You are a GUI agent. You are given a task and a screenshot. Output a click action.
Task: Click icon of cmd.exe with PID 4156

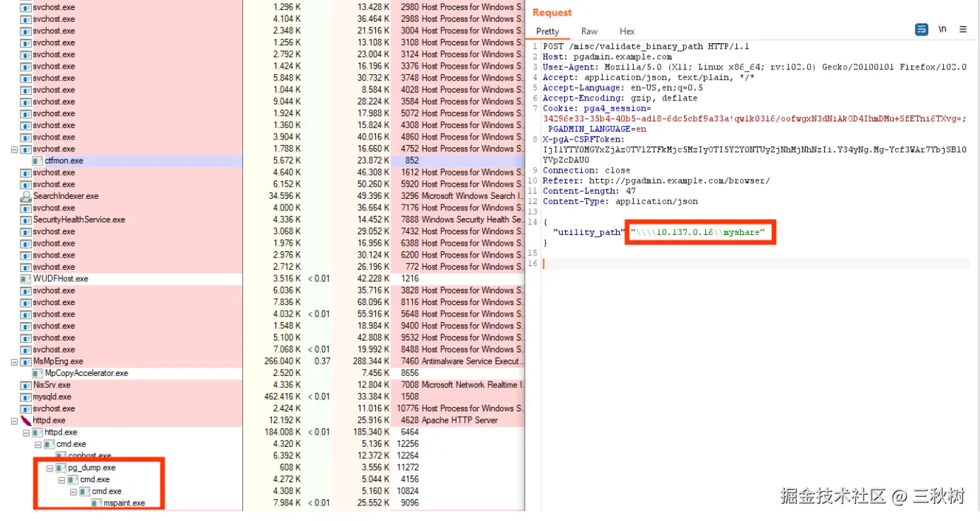point(73,479)
